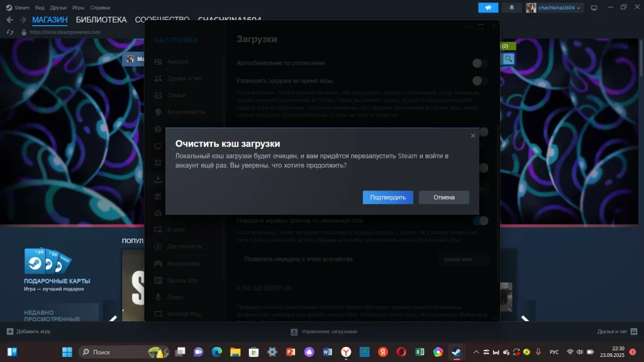Screen dimensions: 644x362
Task: Click the store search magnifier icon
Action: 508,59
